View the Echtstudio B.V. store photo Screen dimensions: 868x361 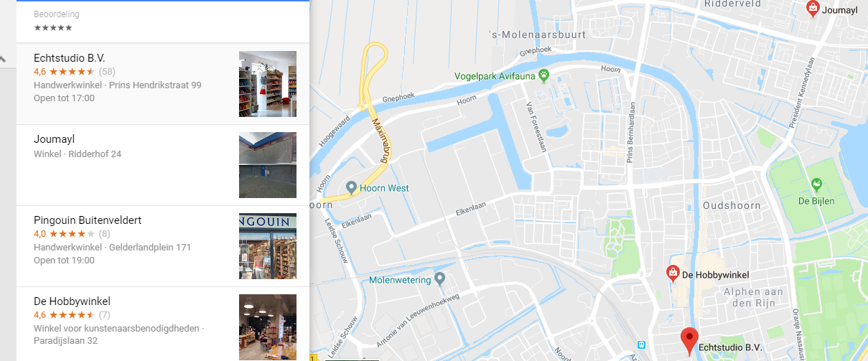coord(268,84)
